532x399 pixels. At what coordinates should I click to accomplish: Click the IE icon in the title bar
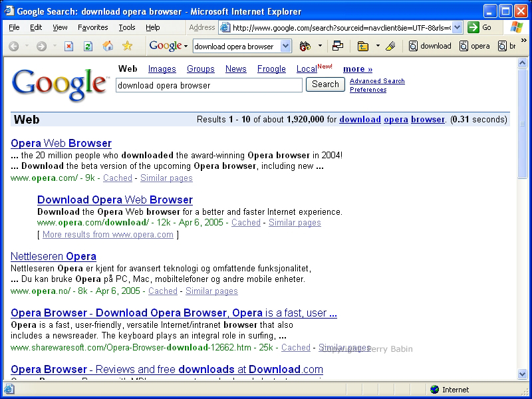[x=9, y=11]
